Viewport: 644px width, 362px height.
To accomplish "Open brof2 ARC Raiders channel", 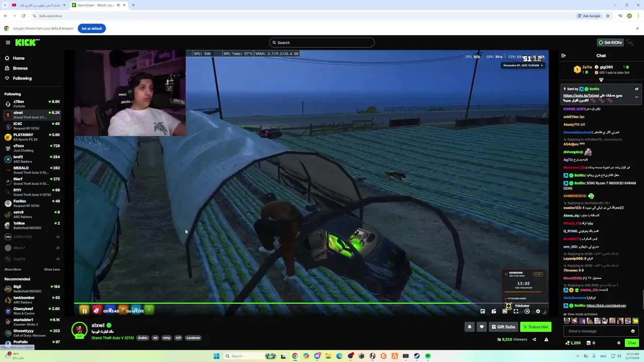I will [x=32, y=159].
